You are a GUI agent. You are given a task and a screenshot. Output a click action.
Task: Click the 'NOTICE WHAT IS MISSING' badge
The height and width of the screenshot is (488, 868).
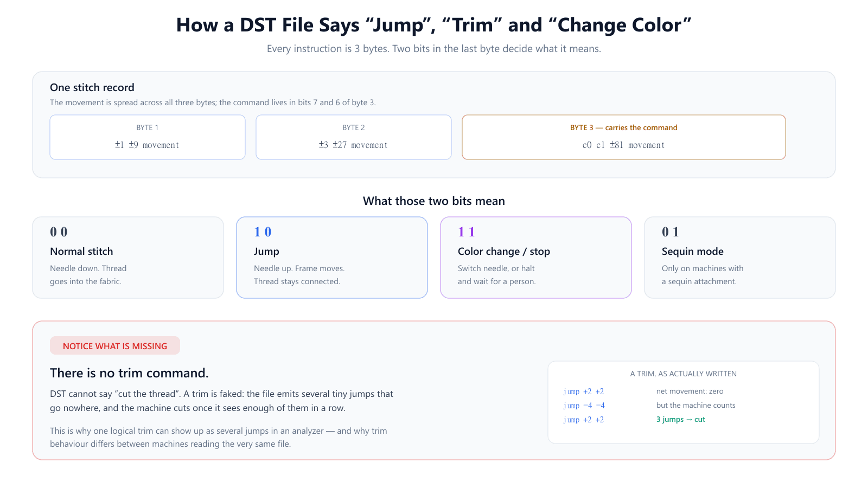coord(115,346)
